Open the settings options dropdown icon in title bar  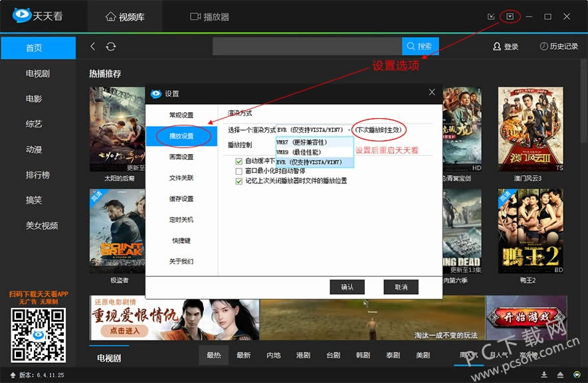pyautogui.click(x=510, y=17)
